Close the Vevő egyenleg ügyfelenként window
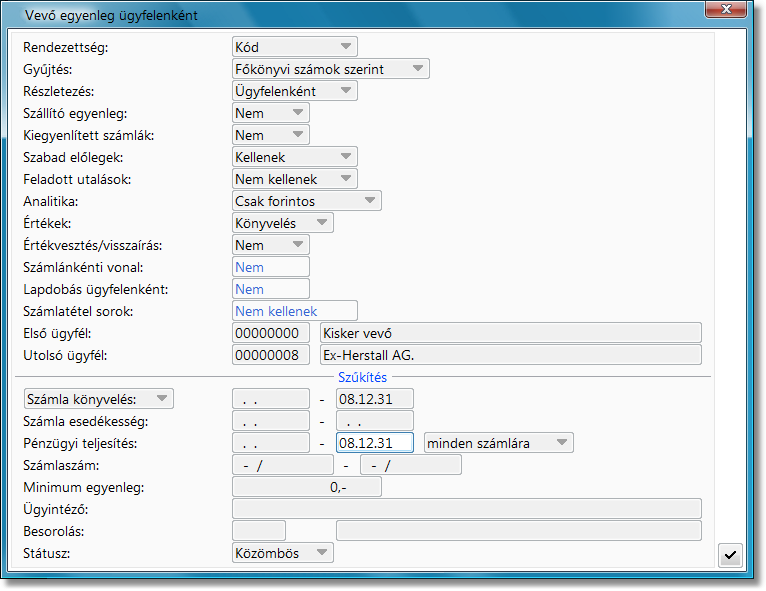Image resolution: width=766 pixels, height=591 pixels. pos(726,9)
